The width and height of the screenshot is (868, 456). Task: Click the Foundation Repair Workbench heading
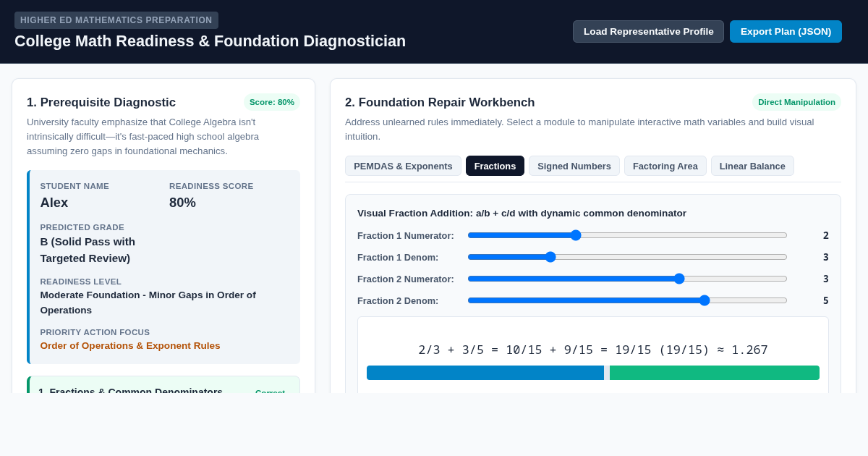[x=440, y=103]
